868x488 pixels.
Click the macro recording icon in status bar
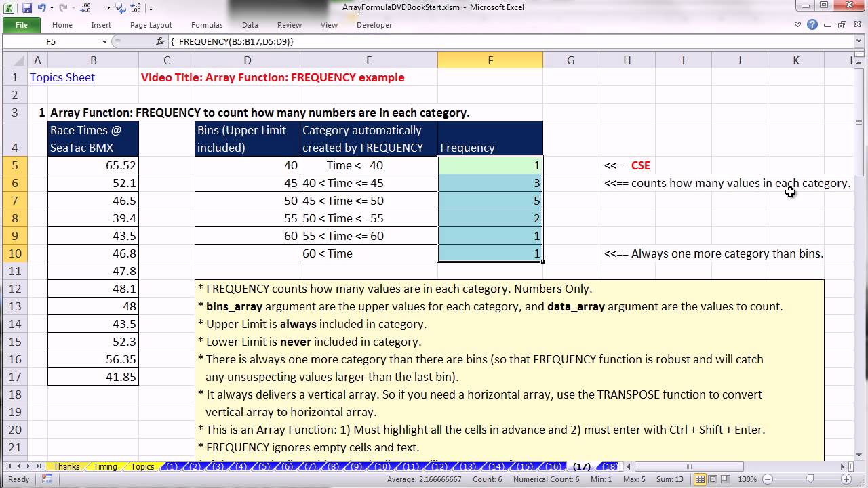(x=47, y=479)
